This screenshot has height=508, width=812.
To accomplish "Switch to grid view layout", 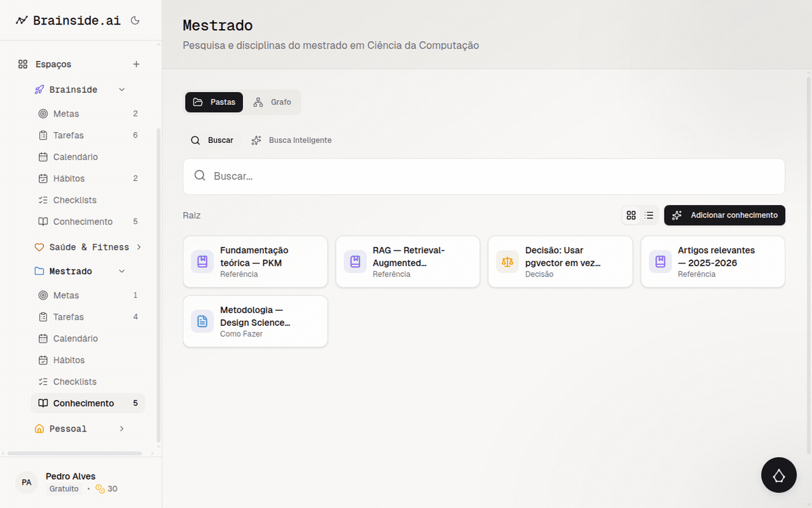I will pyautogui.click(x=631, y=215).
